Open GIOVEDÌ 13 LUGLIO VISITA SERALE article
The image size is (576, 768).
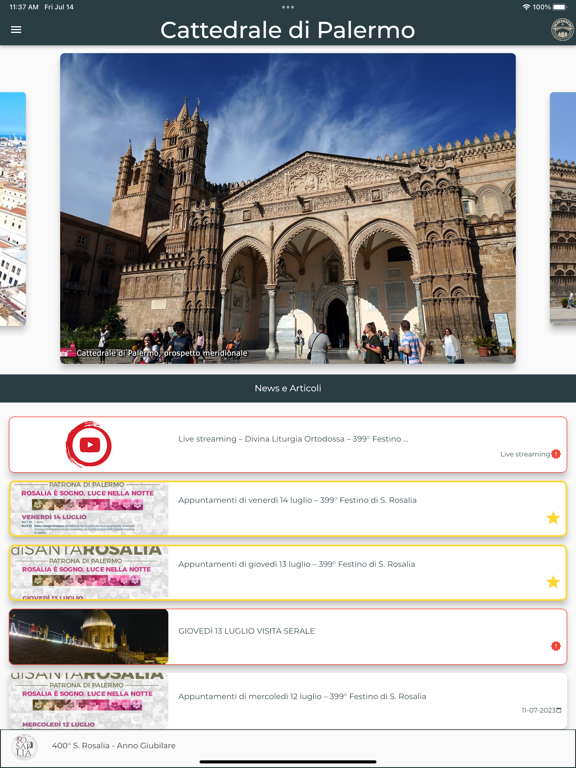pos(288,637)
